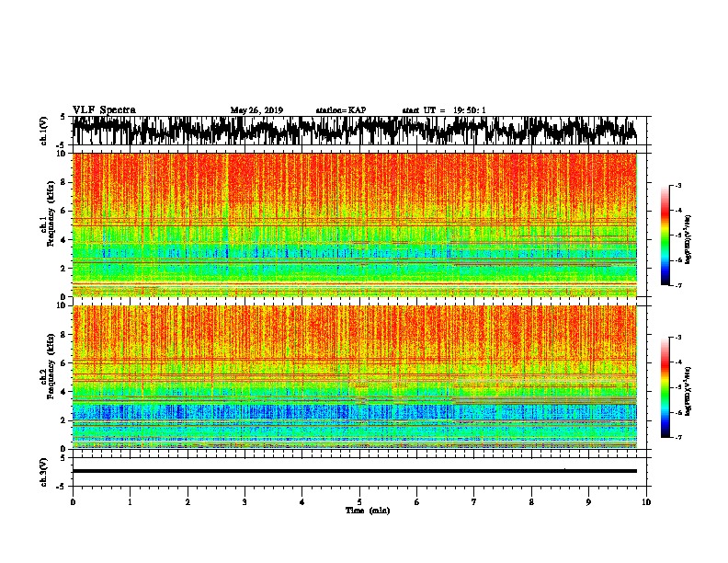Click inside the ch.1 spectrogram panel
This screenshot has height=563, width=728.
pos(354,224)
